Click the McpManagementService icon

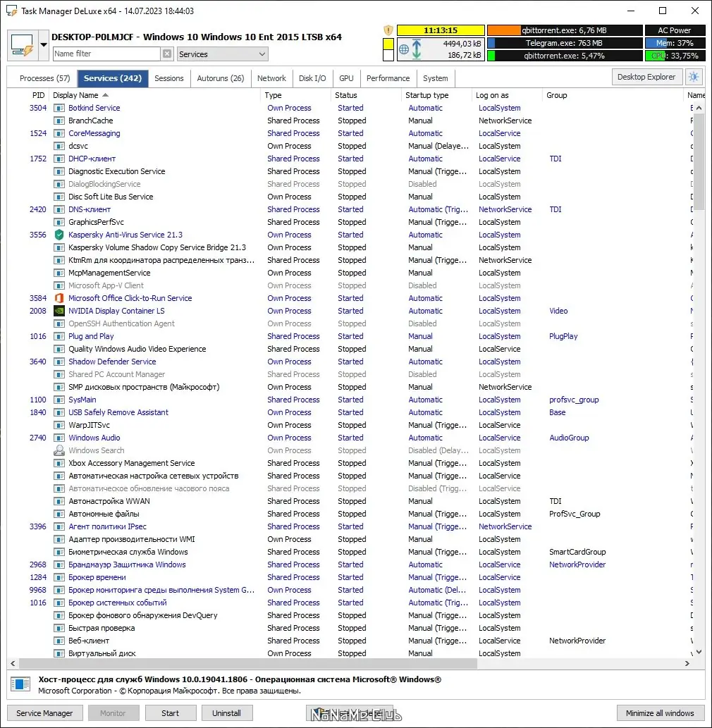(x=59, y=273)
